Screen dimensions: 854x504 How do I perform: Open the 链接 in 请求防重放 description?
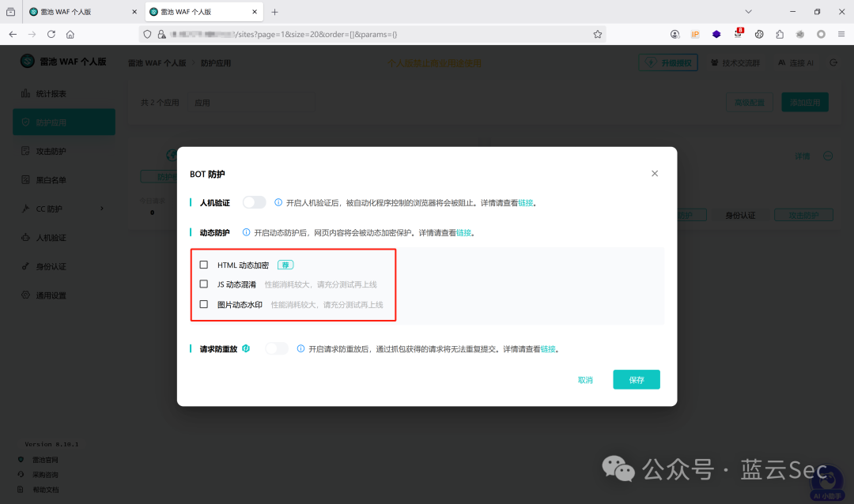pos(548,349)
